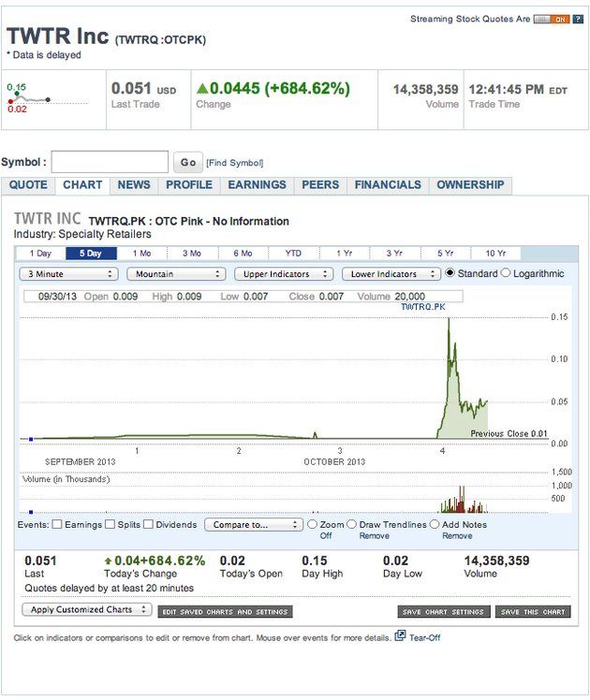The image size is (590, 700).
Task: Switch to the FINANCIALS tab
Action: [388, 184]
